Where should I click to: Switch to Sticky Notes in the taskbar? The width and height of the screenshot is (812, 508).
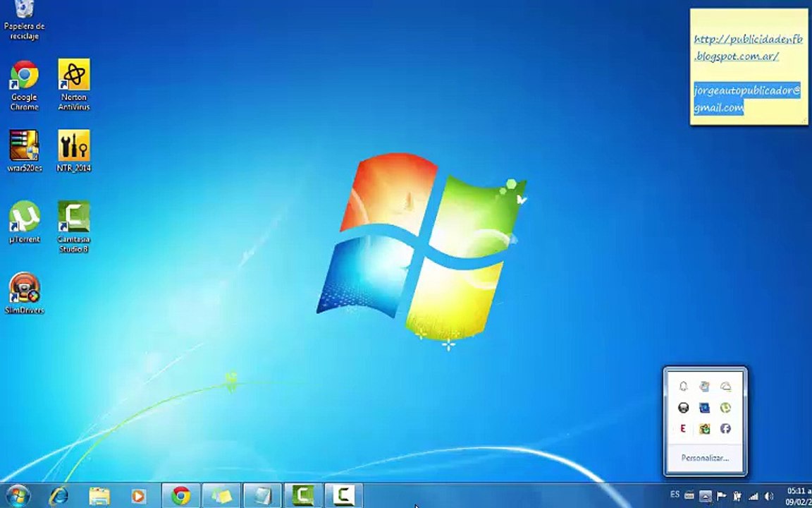pyautogui.click(x=221, y=495)
